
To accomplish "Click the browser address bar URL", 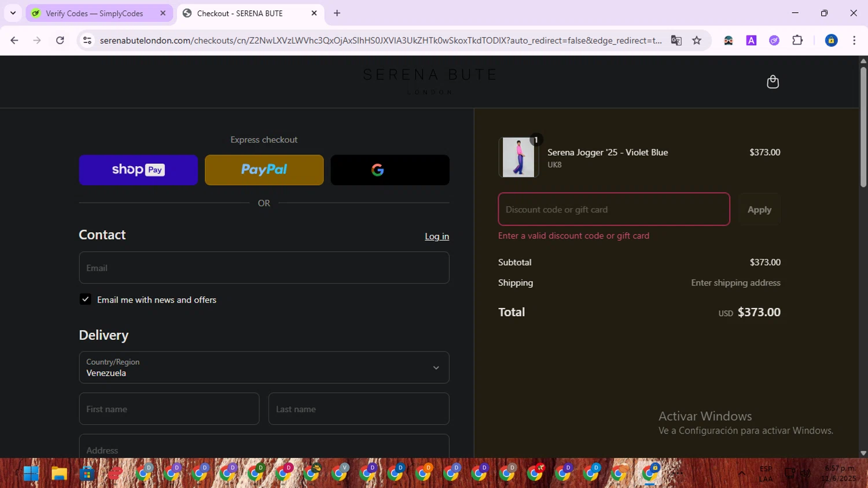I will pyautogui.click(x=380, y=41).
